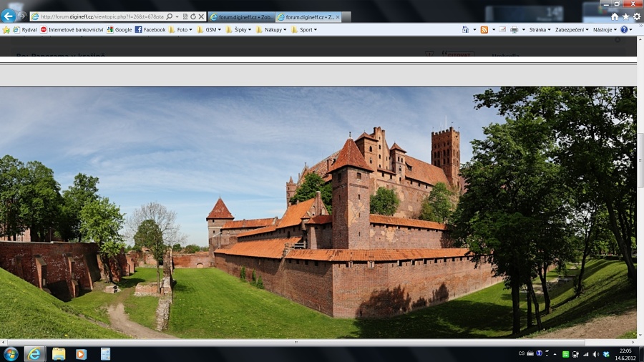Open the Home page icon at top right
Screen dimensions: 644x362
[615, 16]
